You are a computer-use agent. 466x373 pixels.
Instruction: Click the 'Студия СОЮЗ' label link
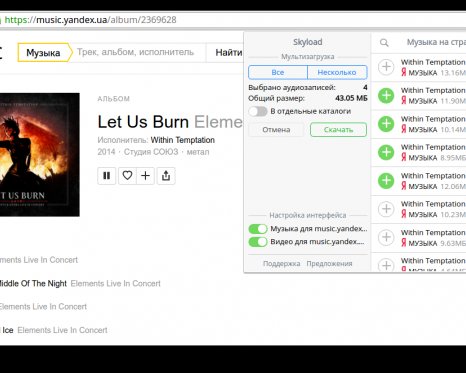coord(151,152)
